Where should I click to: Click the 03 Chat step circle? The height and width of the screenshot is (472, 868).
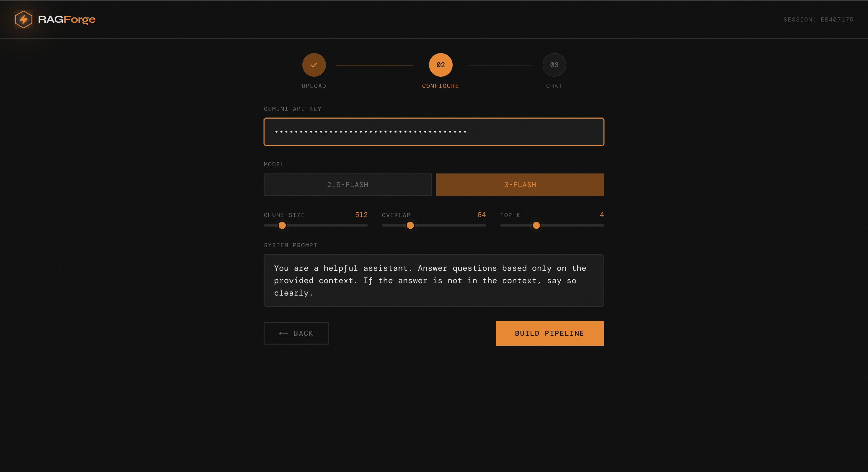(x=554, y=65)
